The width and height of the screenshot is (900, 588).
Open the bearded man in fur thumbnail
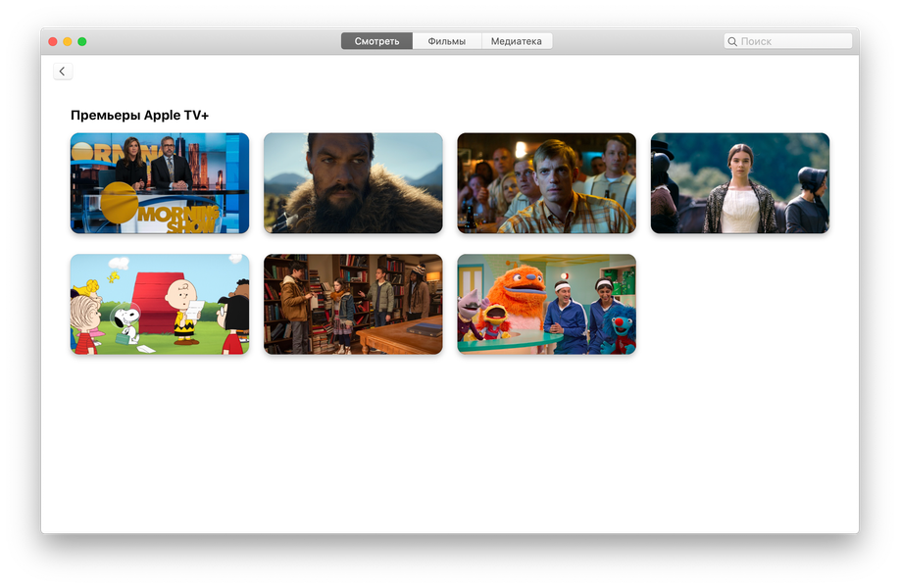tap(353, 183)
